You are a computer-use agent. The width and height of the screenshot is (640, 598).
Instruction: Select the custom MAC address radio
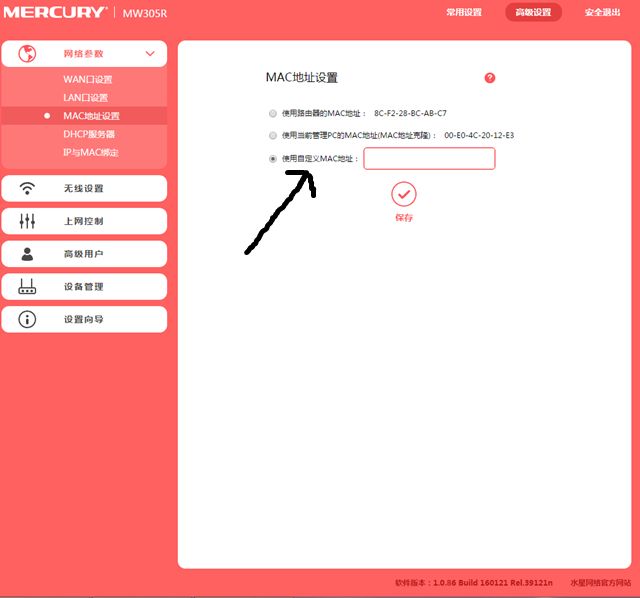tap(273, 159)
